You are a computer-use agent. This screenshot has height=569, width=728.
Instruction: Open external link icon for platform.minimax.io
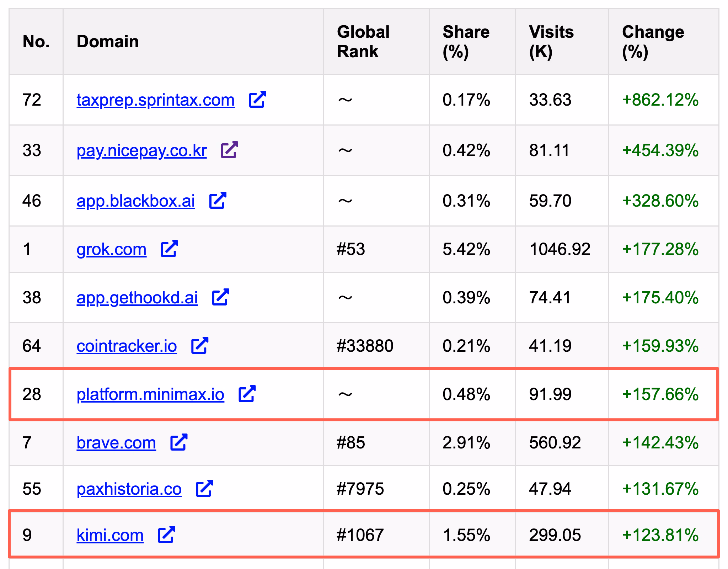click(x=247, y=394)
